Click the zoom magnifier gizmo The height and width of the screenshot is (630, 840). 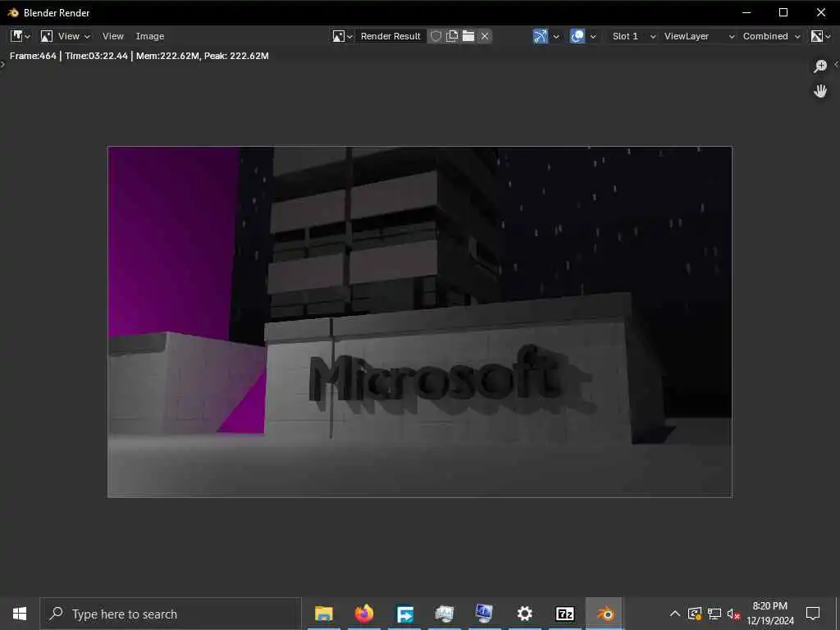pos(820,66)
